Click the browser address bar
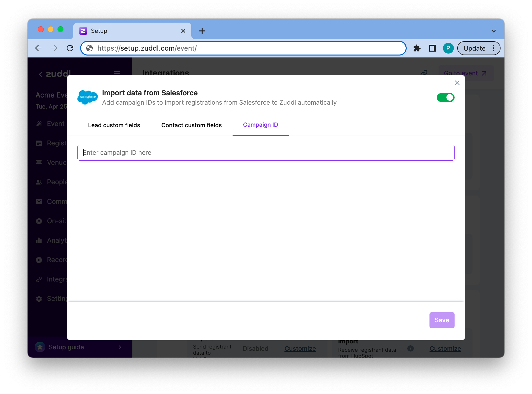The height and width of the screenshot is (394, 532). 243,48
